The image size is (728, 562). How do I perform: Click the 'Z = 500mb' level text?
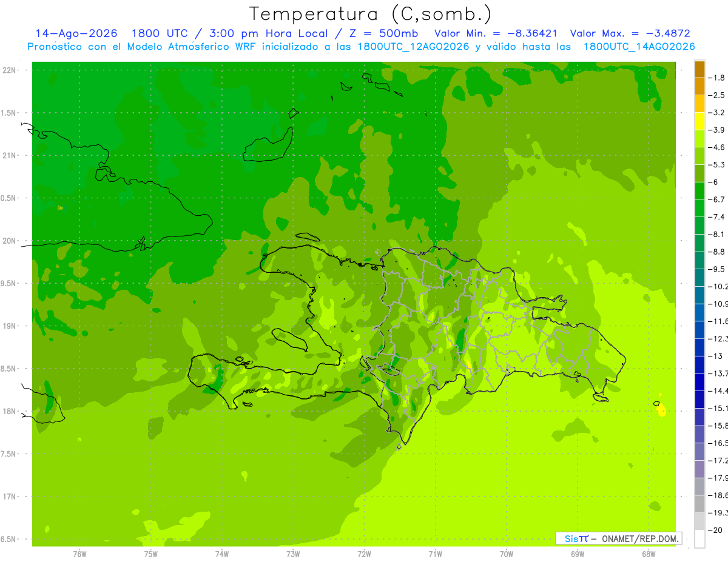(x=384, y=33)
